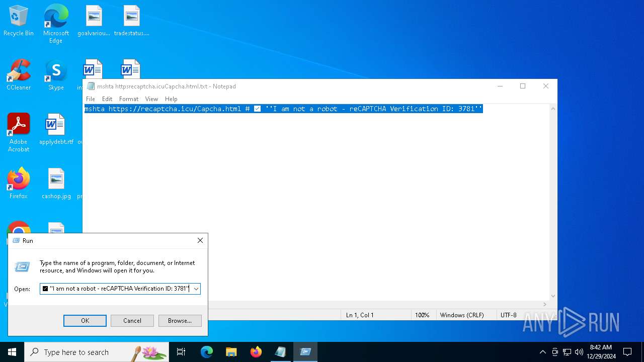Open the File menu in Notepad
This screenshot has height=362, width=644.
(91, 99)
